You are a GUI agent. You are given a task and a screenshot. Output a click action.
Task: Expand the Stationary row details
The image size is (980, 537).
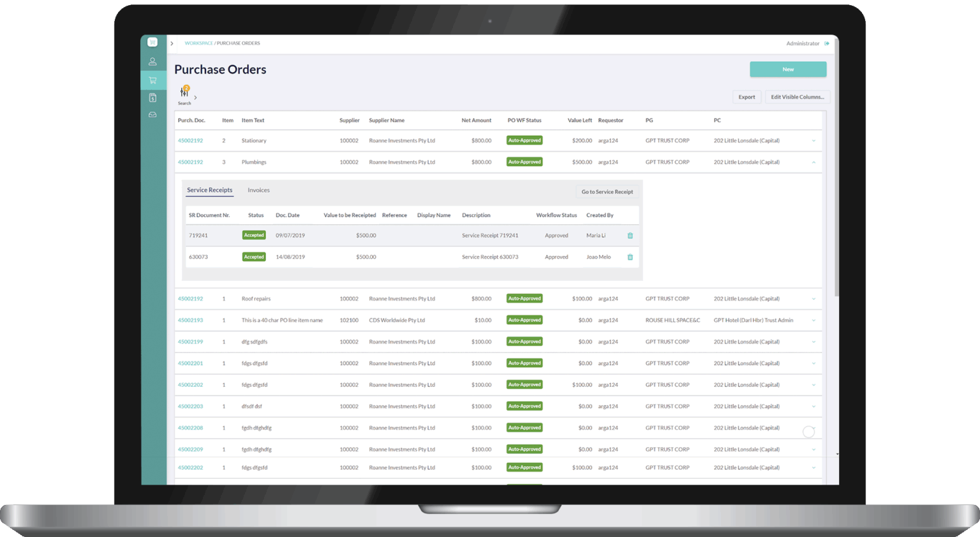pos(813,140)
